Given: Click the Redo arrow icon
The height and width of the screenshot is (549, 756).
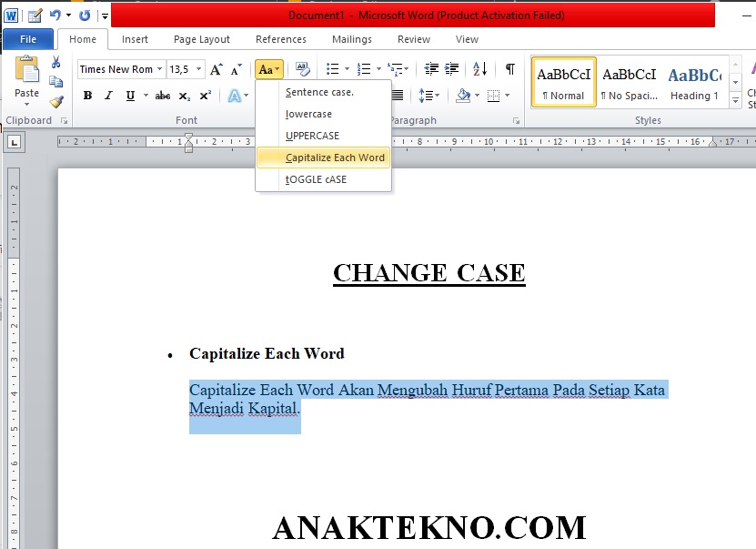Looking at the screenshot, I should coord(85,15).
